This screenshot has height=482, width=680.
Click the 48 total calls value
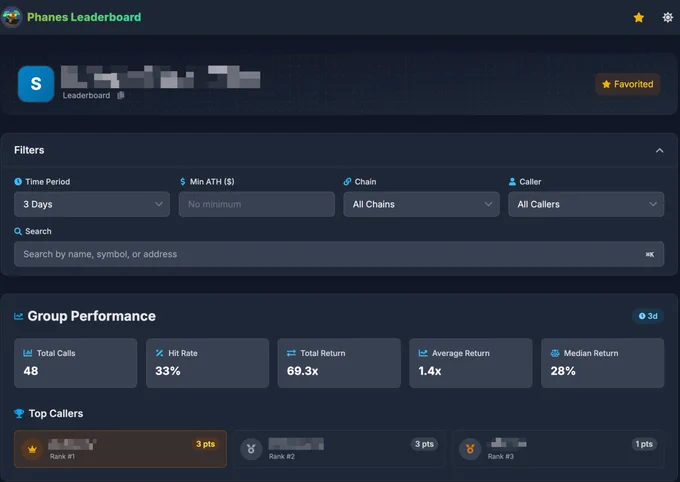coord(31,371)
